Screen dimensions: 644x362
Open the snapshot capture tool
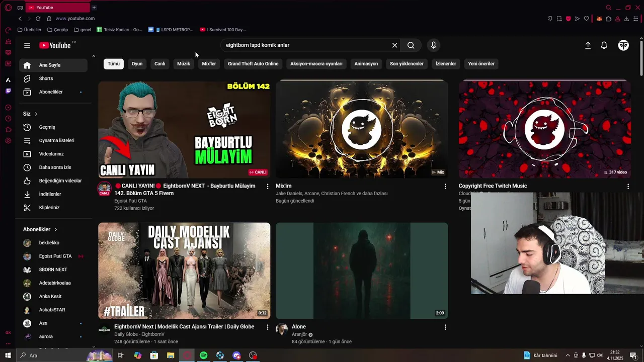point(559,19)
